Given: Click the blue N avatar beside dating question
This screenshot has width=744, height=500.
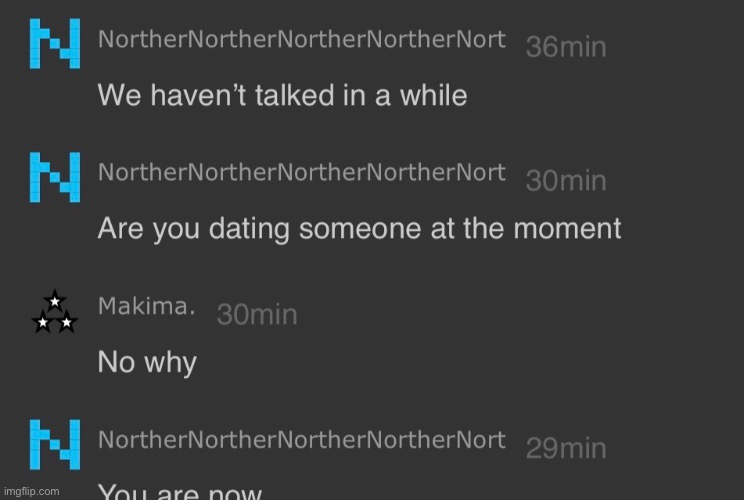Looking at the screenshot, I should (x=54, y=179).
